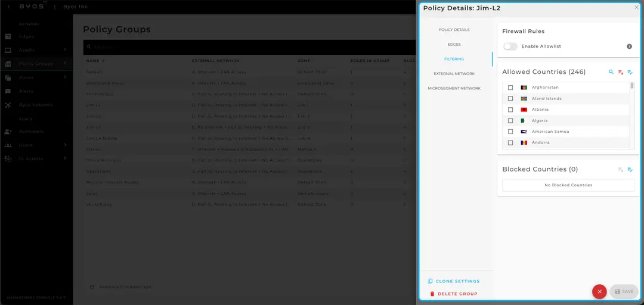The height and width of the screenshot is (305, 644).
Task: Click the Zone column header in the table
Action: point(304,61)
